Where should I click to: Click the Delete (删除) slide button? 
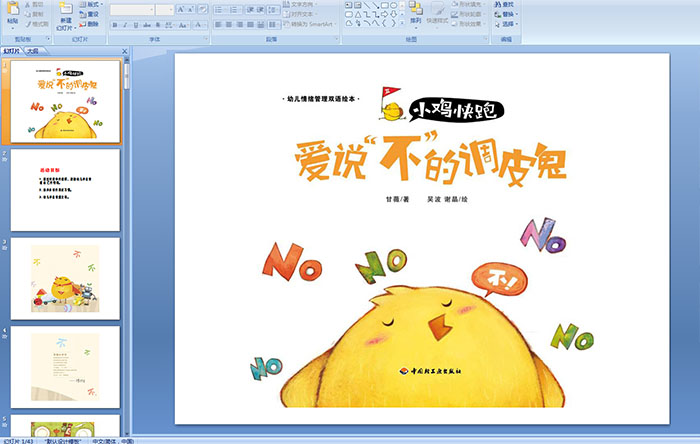pos(89,24)
